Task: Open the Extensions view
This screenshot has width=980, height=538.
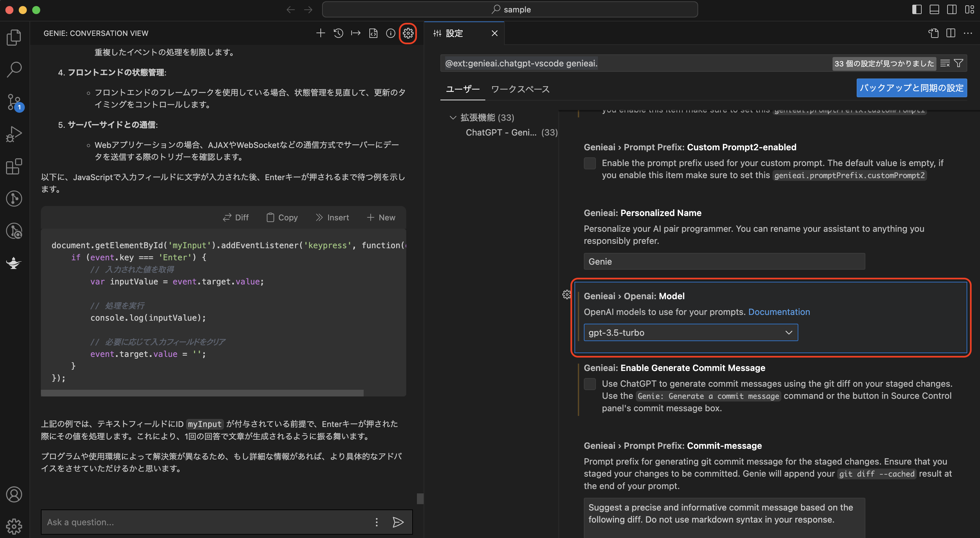Action: (14, 166)
